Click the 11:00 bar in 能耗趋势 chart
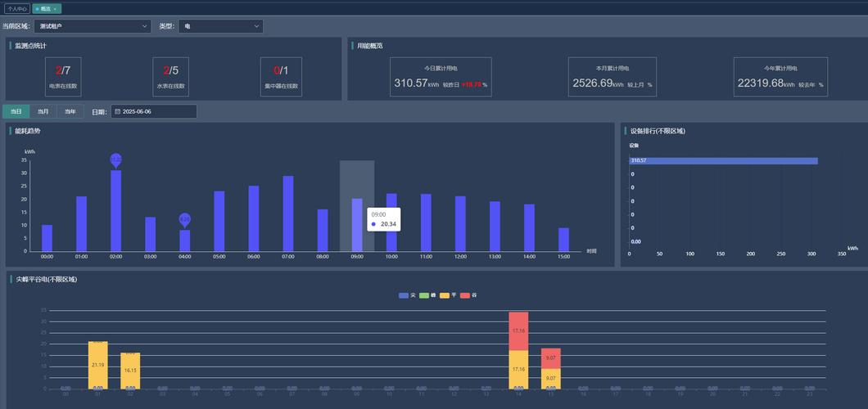868x409 pixels. [426, 222]
